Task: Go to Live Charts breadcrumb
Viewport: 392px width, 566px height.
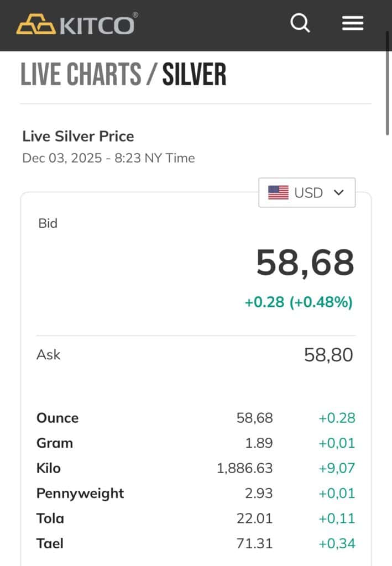Action: [81, 75]
